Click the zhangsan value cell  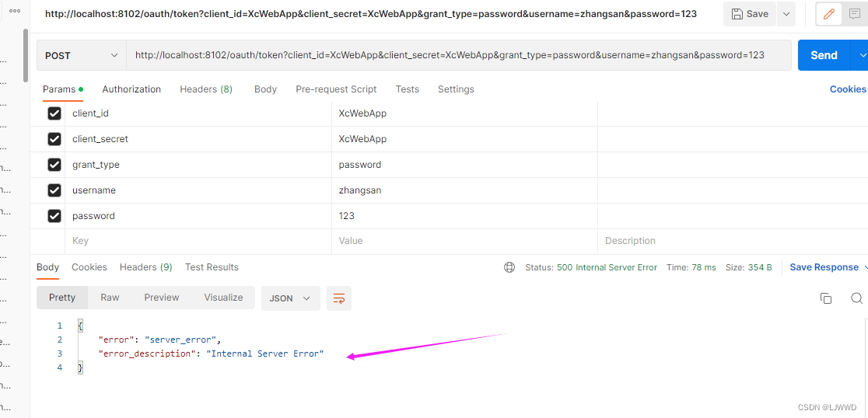click(464, 190)
